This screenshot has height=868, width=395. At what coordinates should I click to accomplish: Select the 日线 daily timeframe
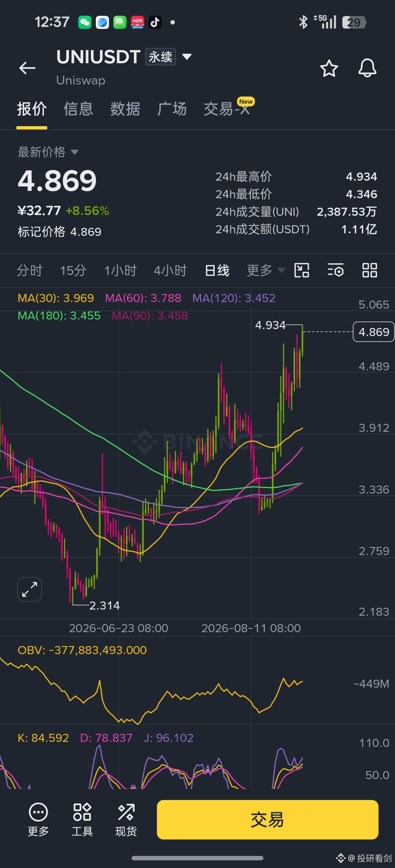point(217,271)
